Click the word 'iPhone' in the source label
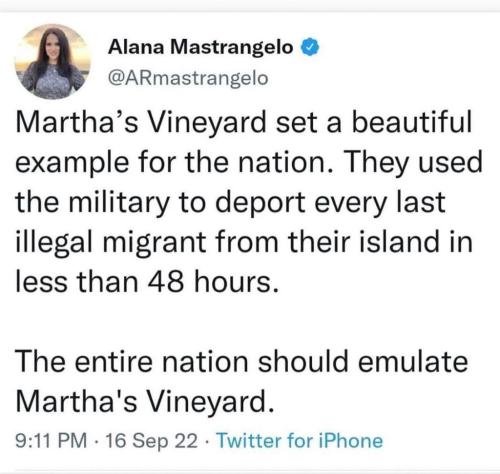The image size is (500, 474). coord(351,440)
